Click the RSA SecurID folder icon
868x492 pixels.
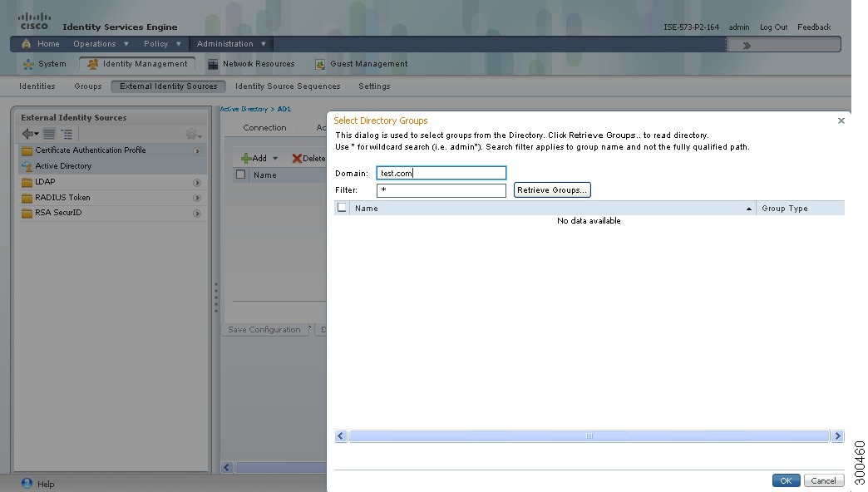pos(27,213)
